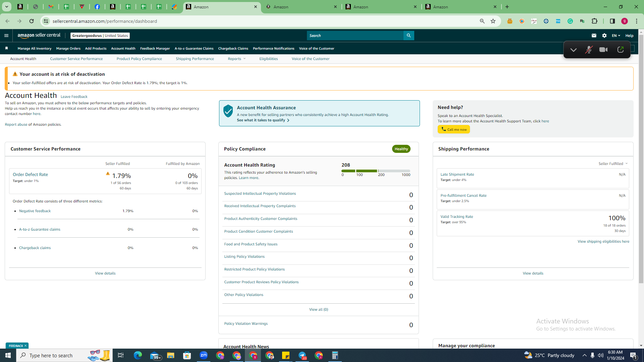Screen dimensions: 644x362
Task: Close the FEEDBACK tag
Action: (25, 346)
